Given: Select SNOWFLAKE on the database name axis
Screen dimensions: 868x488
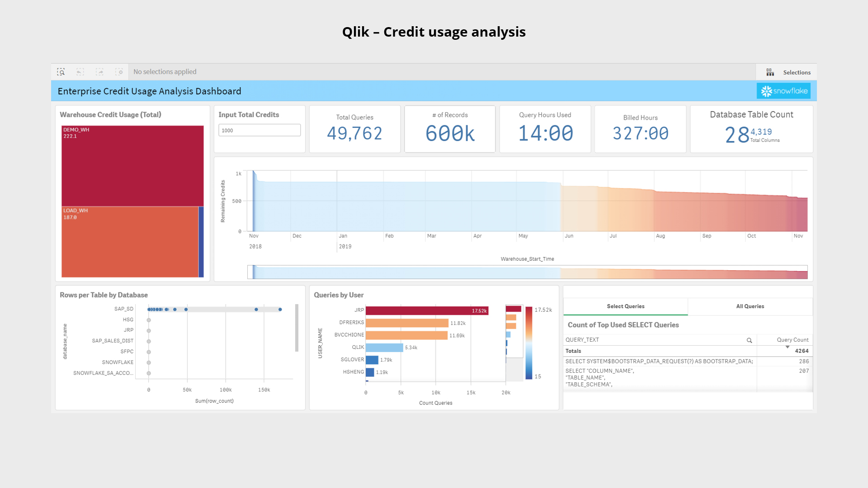Looking at the screenshot, I should pyautogui.click(x=117, y=362).
